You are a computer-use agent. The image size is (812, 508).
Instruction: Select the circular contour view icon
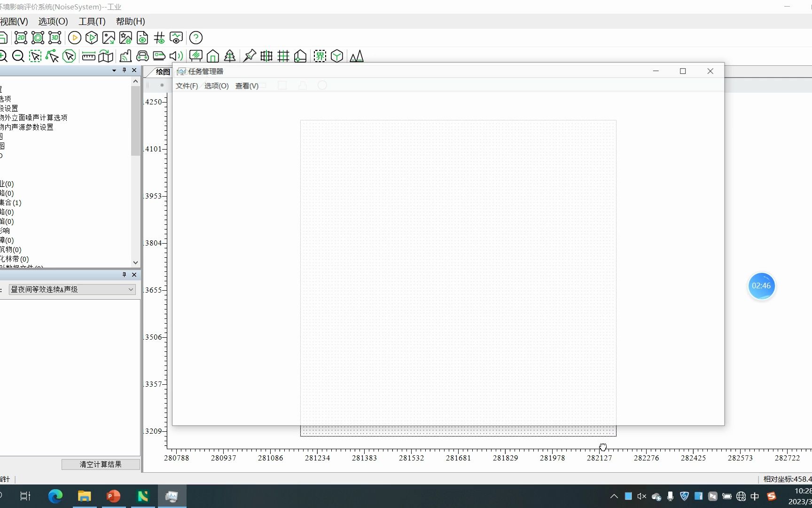click(38, 38)
